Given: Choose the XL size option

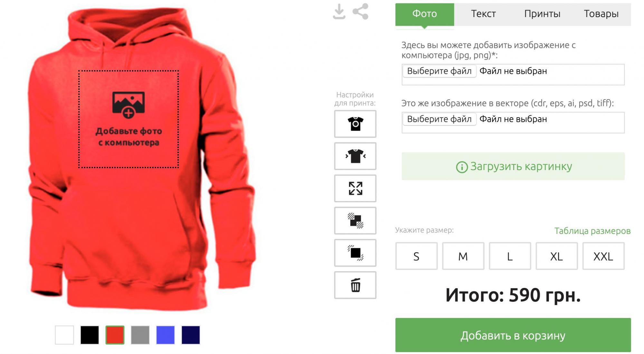Looking at the screenshot, I should click(556, 256).
